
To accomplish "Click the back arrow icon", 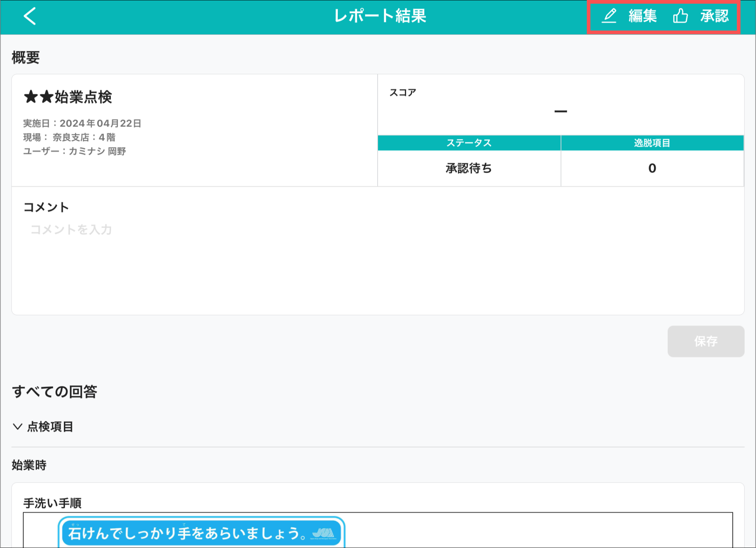I will (30, 16).
